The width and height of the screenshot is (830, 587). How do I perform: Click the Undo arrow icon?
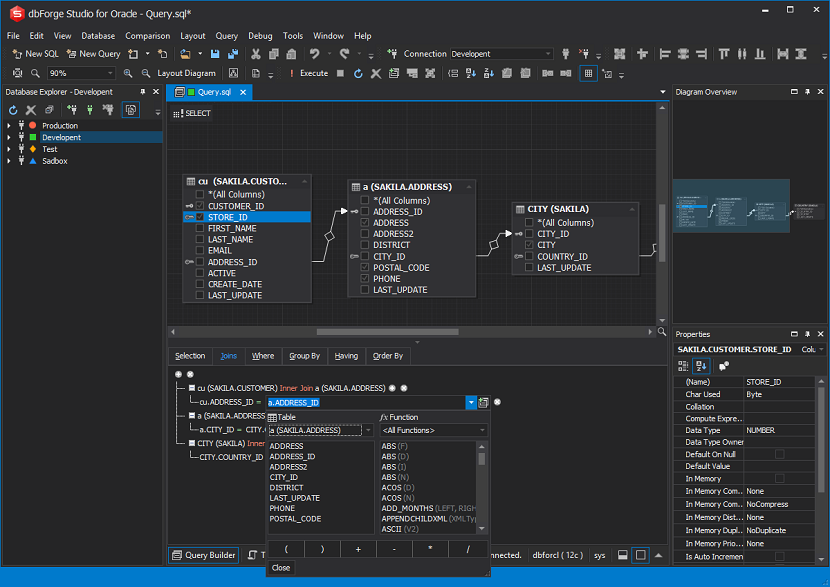click(x=314, y=53)
